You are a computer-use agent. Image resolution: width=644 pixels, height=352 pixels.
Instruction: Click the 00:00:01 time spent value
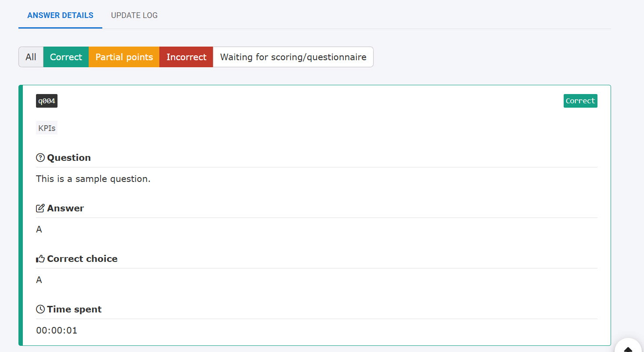57,330
